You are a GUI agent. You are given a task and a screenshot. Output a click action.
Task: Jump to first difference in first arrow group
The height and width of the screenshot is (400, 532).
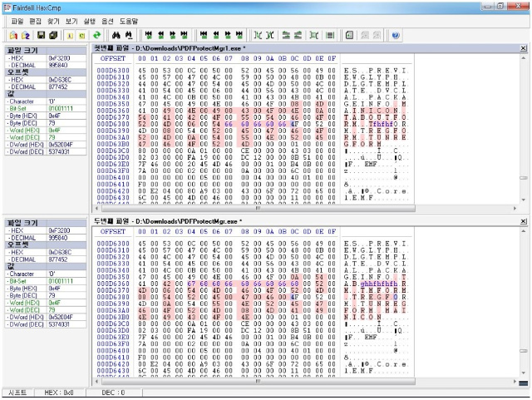click(x=148, y=35)
